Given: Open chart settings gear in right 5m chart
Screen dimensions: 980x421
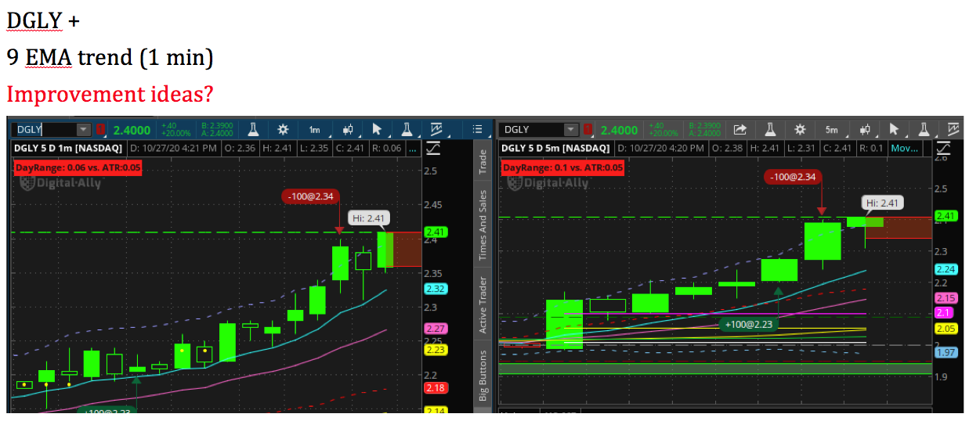Looking at the screenshot, I should [800, 130].
